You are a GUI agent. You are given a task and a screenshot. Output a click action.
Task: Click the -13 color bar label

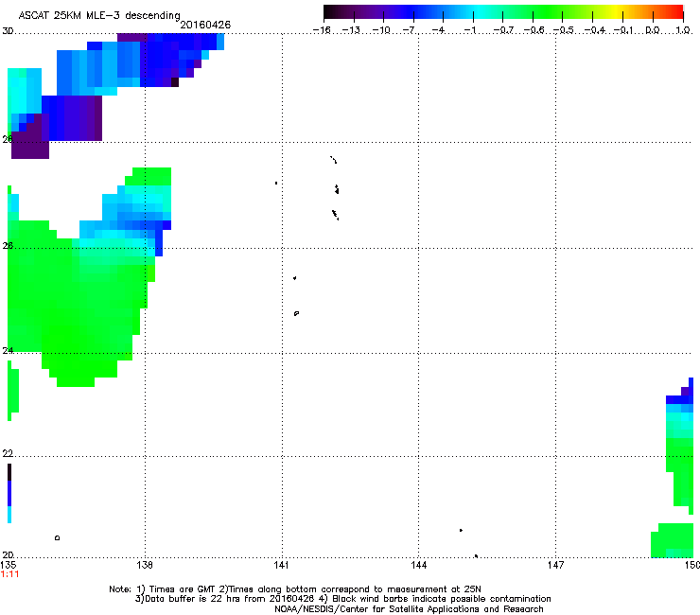point(351,30)
